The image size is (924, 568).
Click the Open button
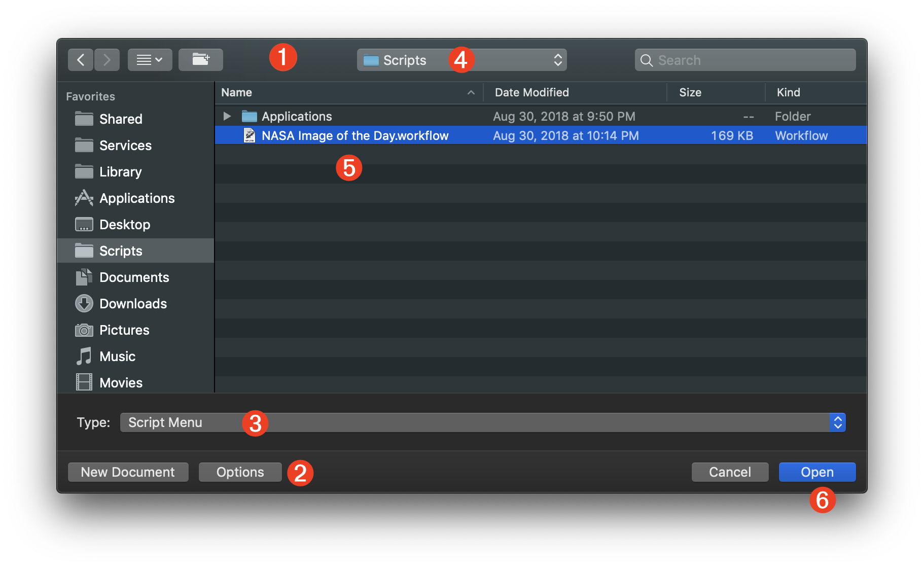(817, 472)
